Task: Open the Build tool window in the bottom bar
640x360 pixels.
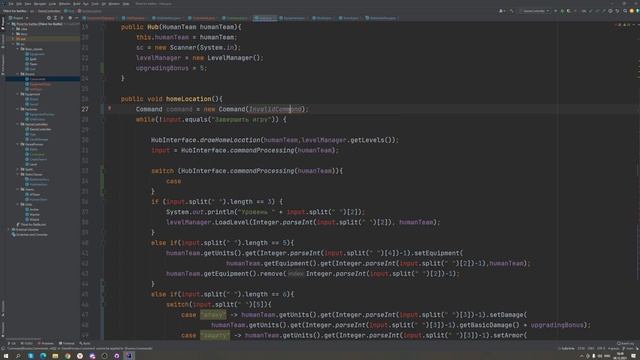Action: (x=84, y=343)
